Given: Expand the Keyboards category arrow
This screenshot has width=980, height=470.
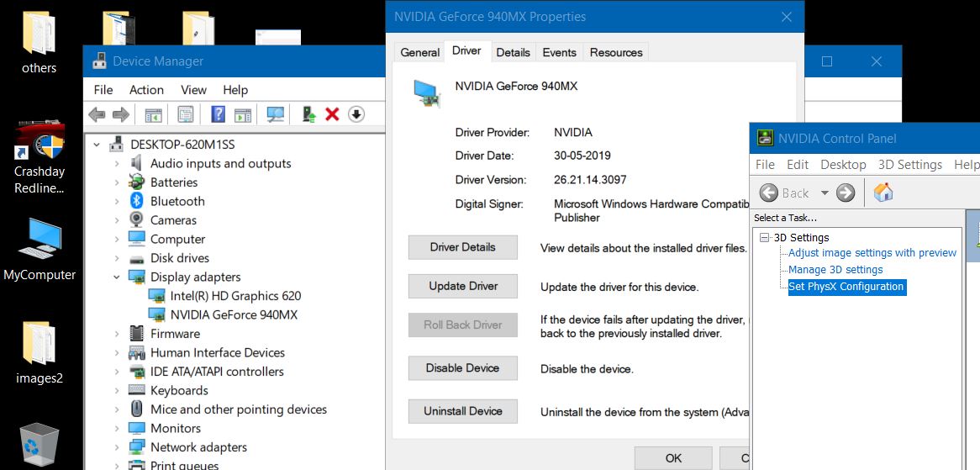Looking at the screenshot, I should point(116,391).
